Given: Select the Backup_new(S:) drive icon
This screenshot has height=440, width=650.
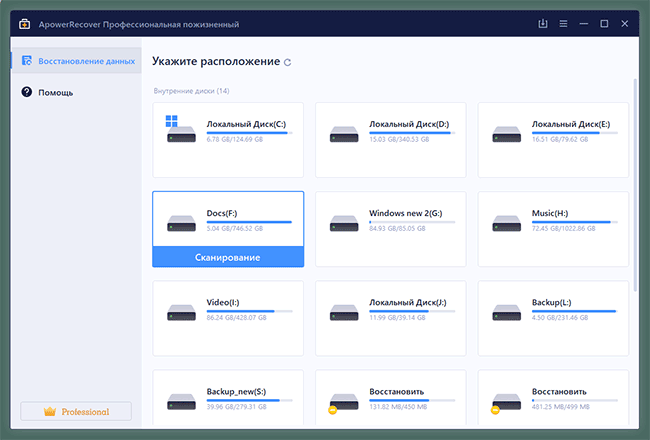Looking at the screenshot, I should coord(181,401).
